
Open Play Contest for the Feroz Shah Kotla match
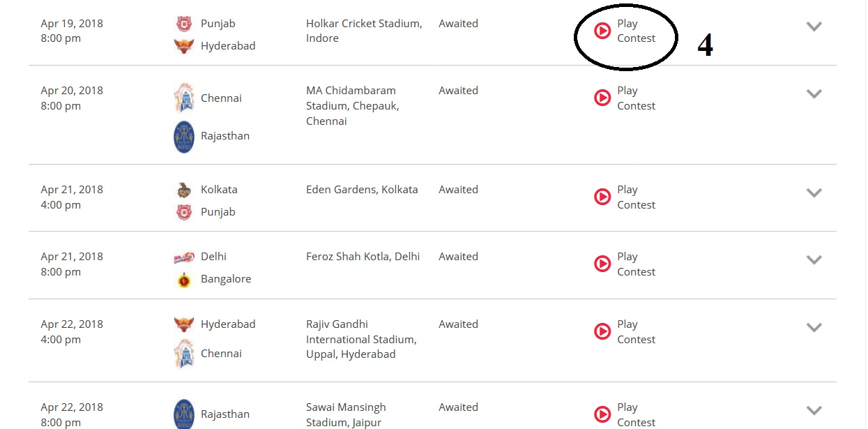pyautogui.click(x=636, y=264)
